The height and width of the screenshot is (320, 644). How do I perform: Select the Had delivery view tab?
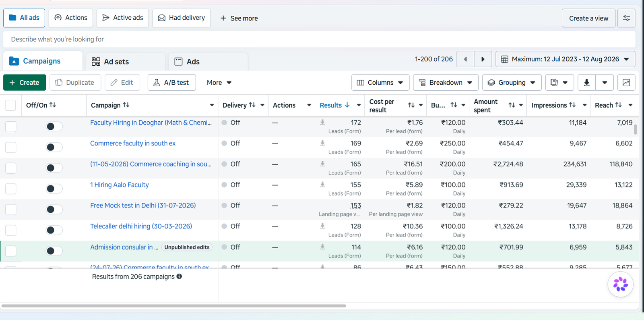(182, 18)
